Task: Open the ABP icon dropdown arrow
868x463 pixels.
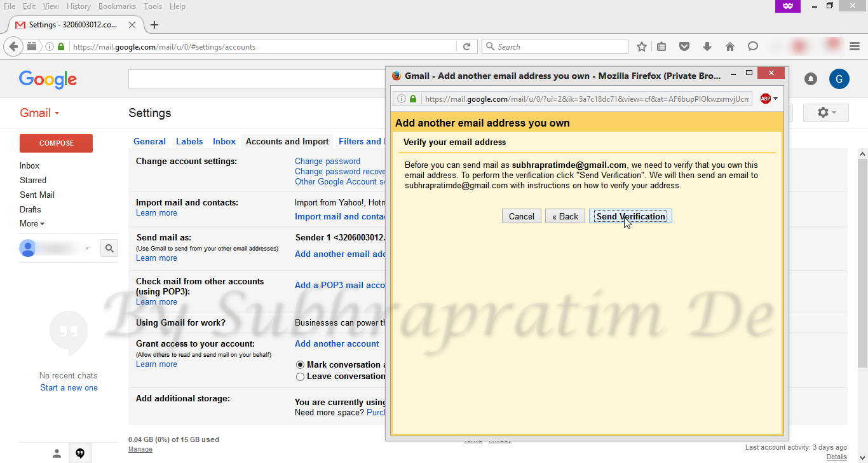Action: (x=776, y=99)
